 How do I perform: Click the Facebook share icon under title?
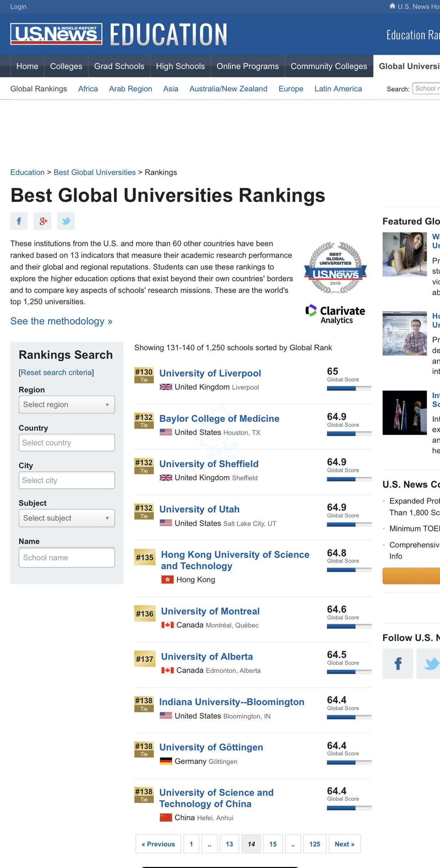coord(19,221)
